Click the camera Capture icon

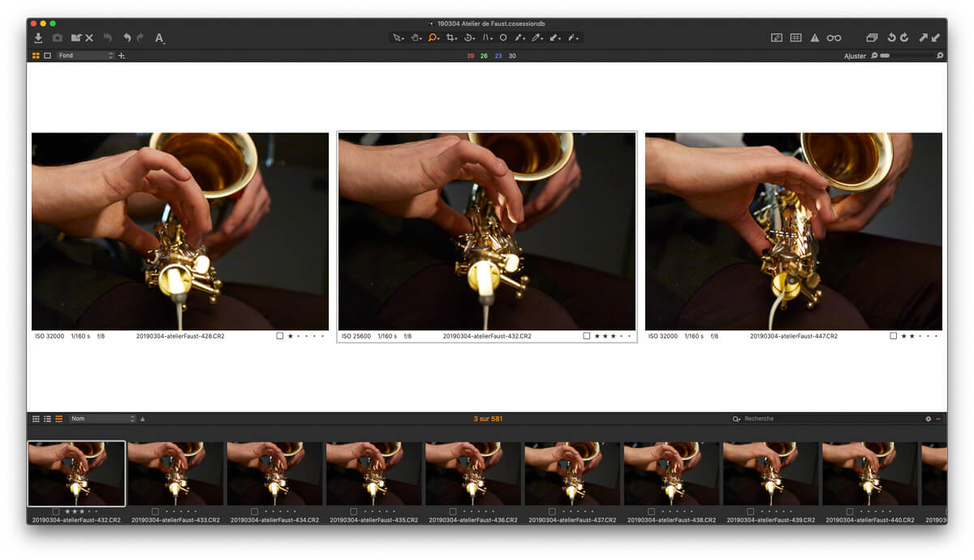(x=58, y=37)
